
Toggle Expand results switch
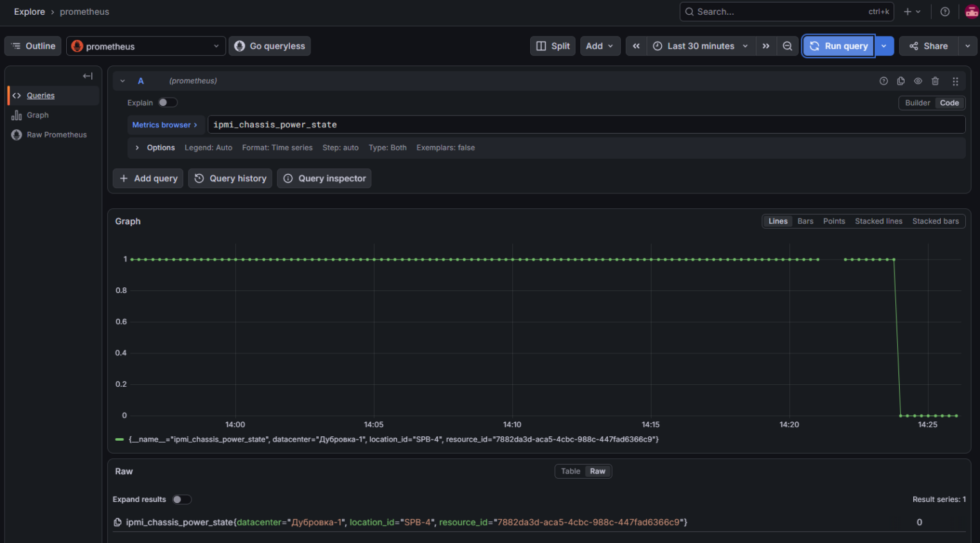coord(182,499)
